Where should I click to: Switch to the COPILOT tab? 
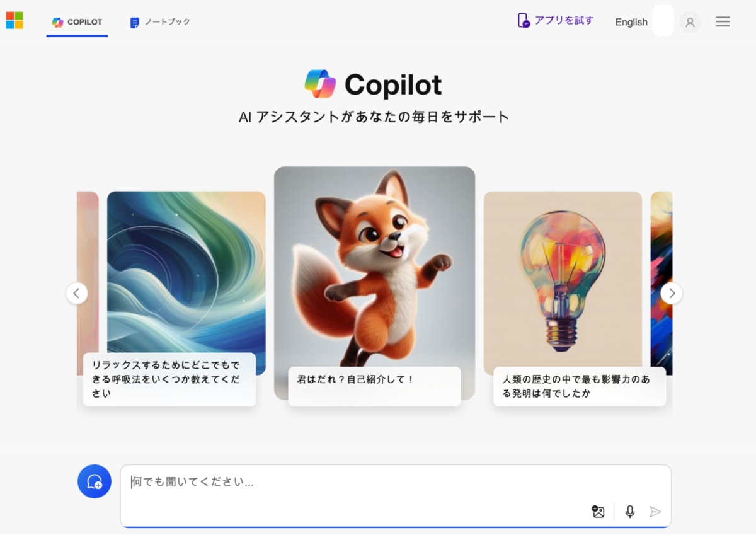coord(77,22)
